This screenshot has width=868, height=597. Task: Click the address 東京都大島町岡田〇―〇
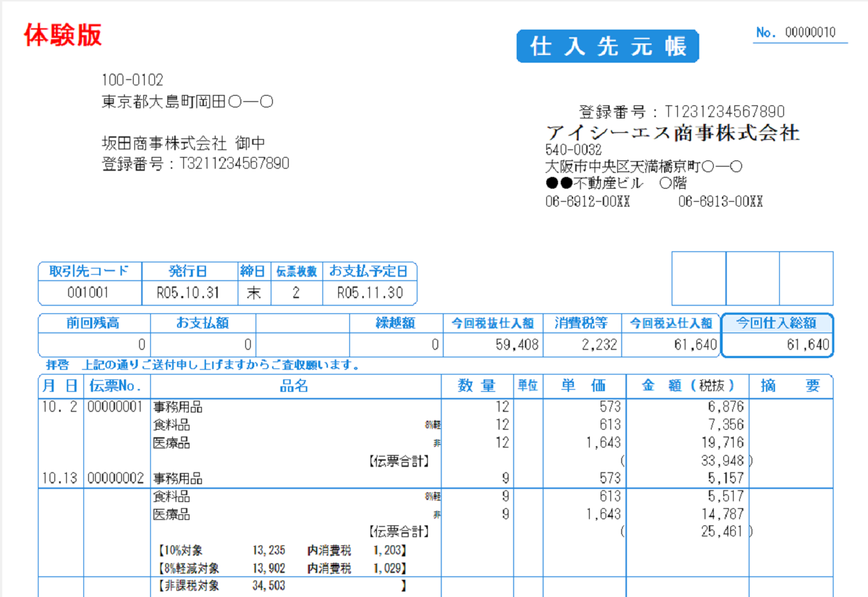[187, 102]
